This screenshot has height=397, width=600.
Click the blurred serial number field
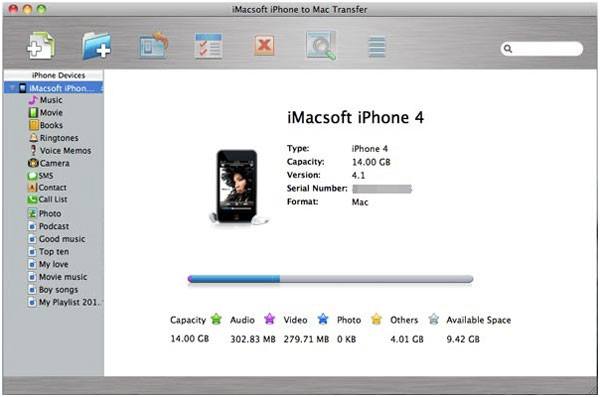pos(382,189)
